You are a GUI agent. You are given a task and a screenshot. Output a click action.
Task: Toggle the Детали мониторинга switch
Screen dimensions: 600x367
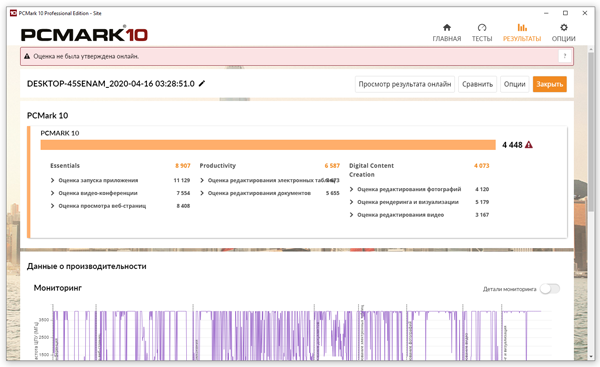[x=550, y=289]
